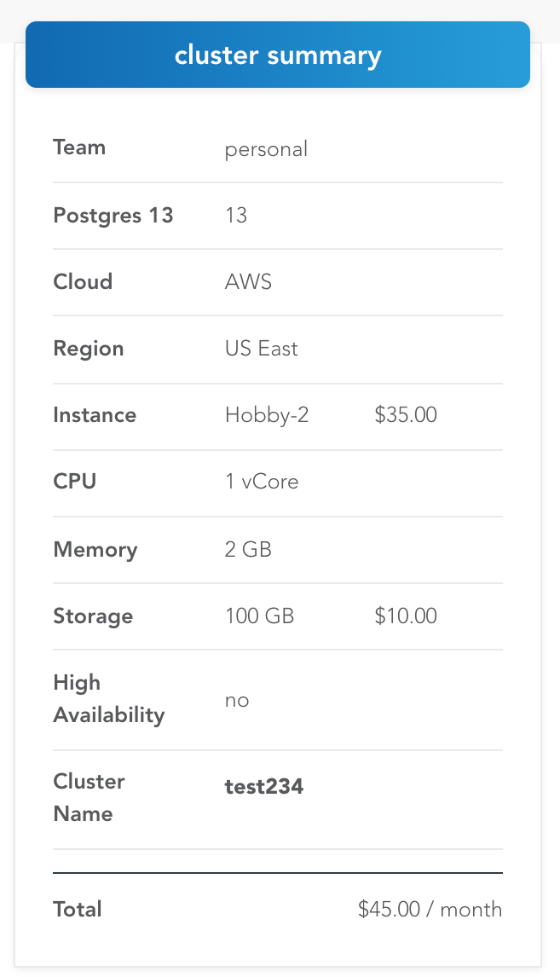Select the High Availability value no
The width and height of the screenshot is (560, 977).
(237, 700)
